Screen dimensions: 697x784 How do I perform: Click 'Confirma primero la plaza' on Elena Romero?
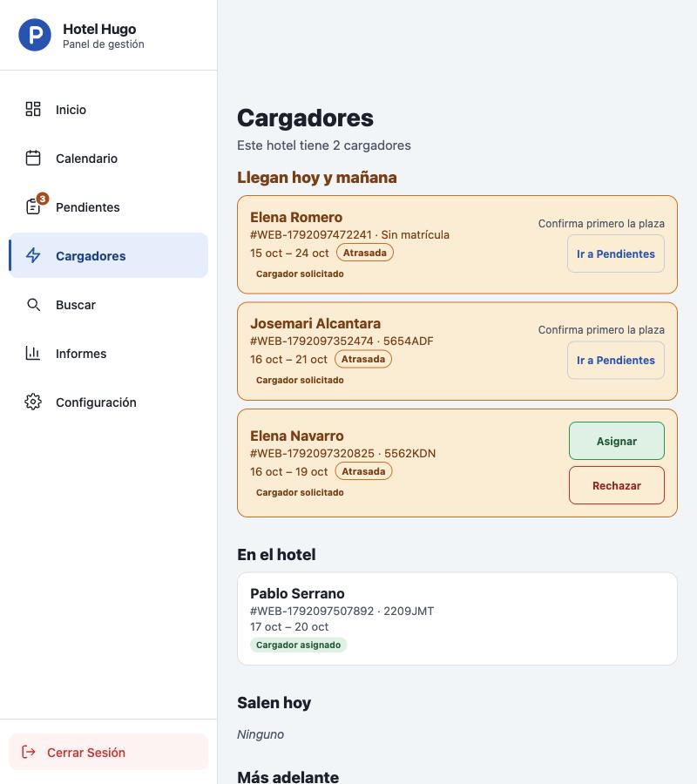[601, 224]
